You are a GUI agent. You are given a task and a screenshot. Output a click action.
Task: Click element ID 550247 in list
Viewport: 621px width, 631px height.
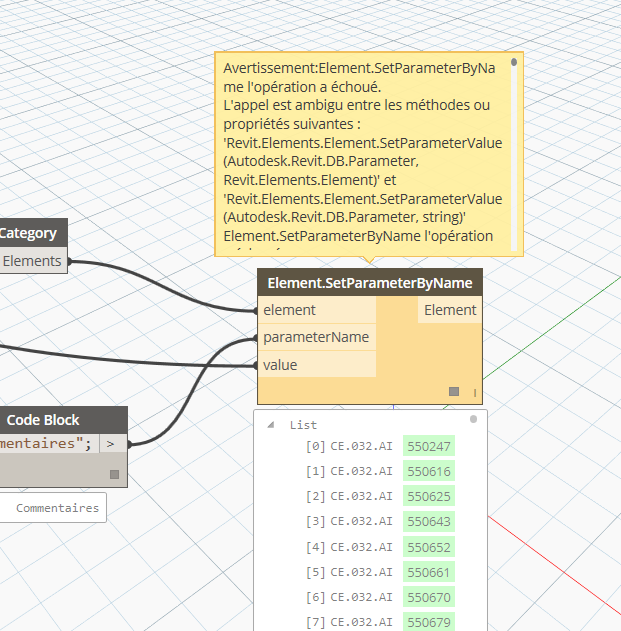click(x=429, y=446)
